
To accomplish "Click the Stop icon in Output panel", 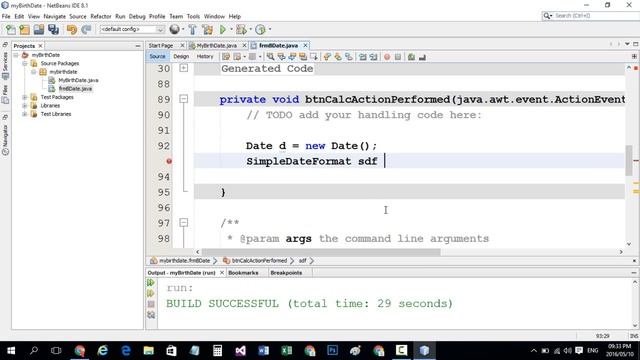I will pos(151,304).
